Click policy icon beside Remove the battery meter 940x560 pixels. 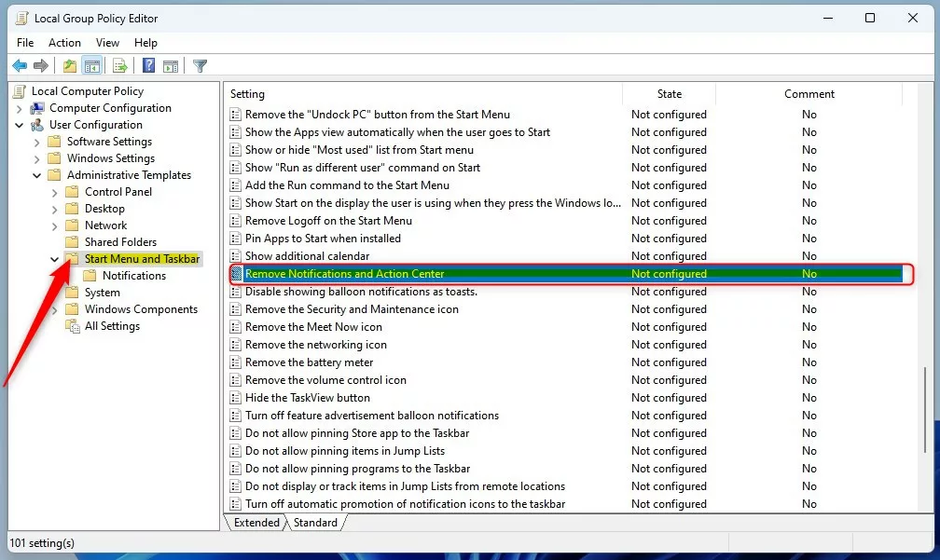(236, 362)
